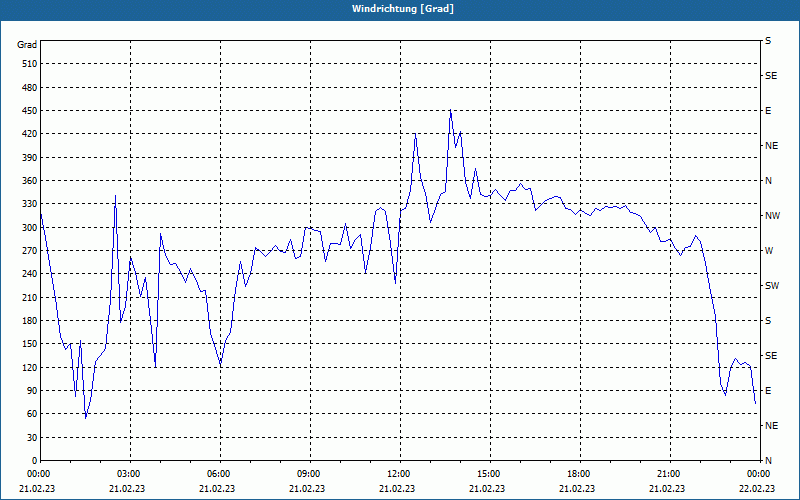800x500 pixels.
Task: Click the NW compass label
Action: [x=772, y=216]
